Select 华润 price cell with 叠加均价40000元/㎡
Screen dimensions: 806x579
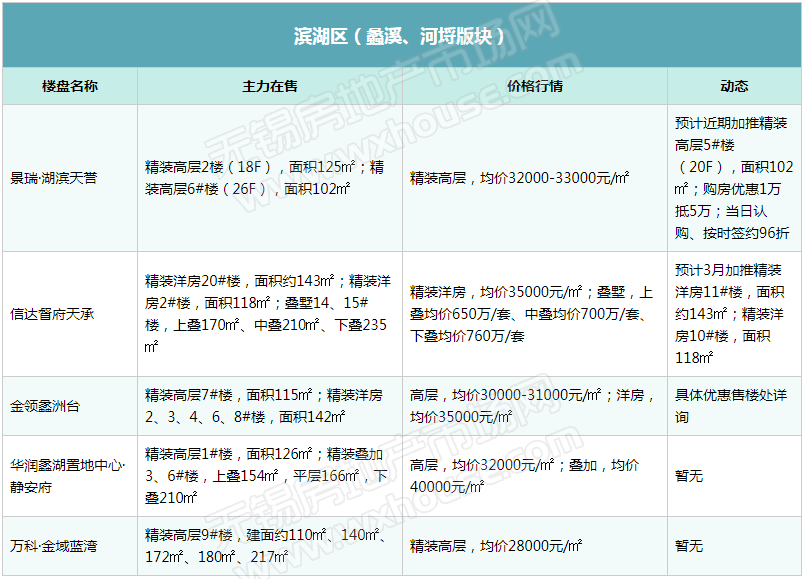coord(535,476)
